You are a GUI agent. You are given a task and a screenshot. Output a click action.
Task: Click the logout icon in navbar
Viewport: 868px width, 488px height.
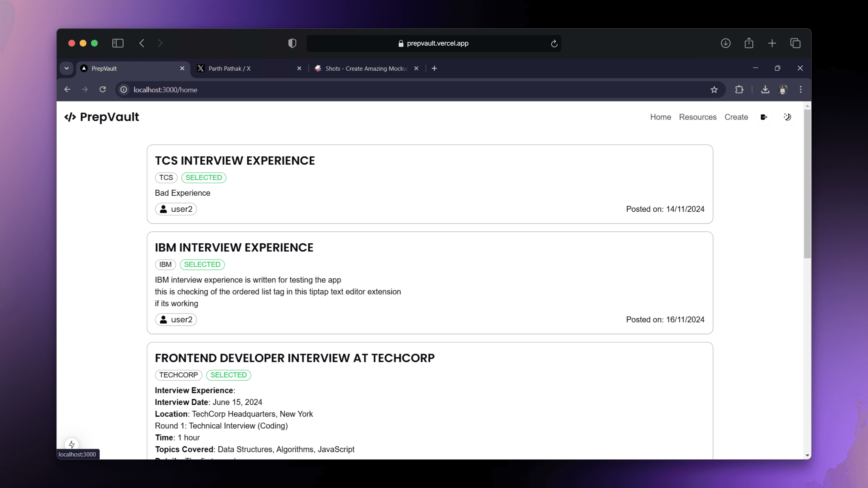pos(764,117)
